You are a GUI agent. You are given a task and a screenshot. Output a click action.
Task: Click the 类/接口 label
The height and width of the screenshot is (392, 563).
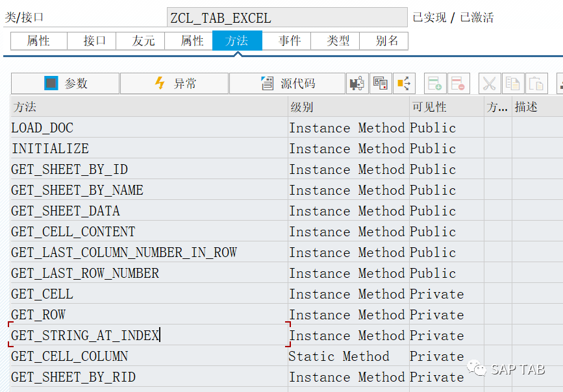tap(24, 18)
